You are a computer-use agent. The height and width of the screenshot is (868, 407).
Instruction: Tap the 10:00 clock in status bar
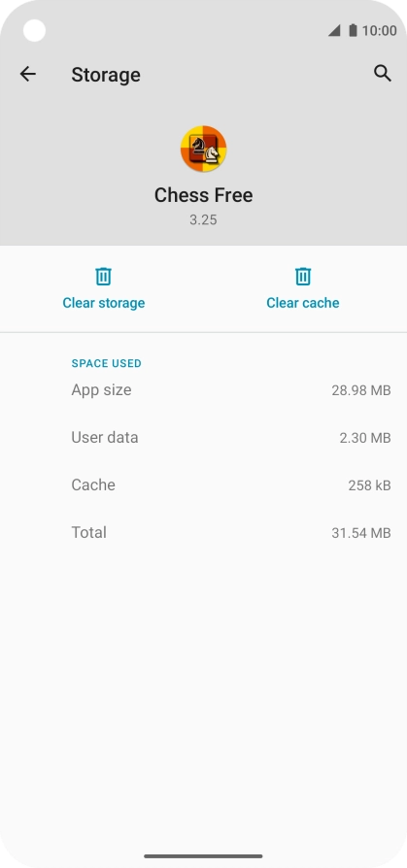coord(379,30)
